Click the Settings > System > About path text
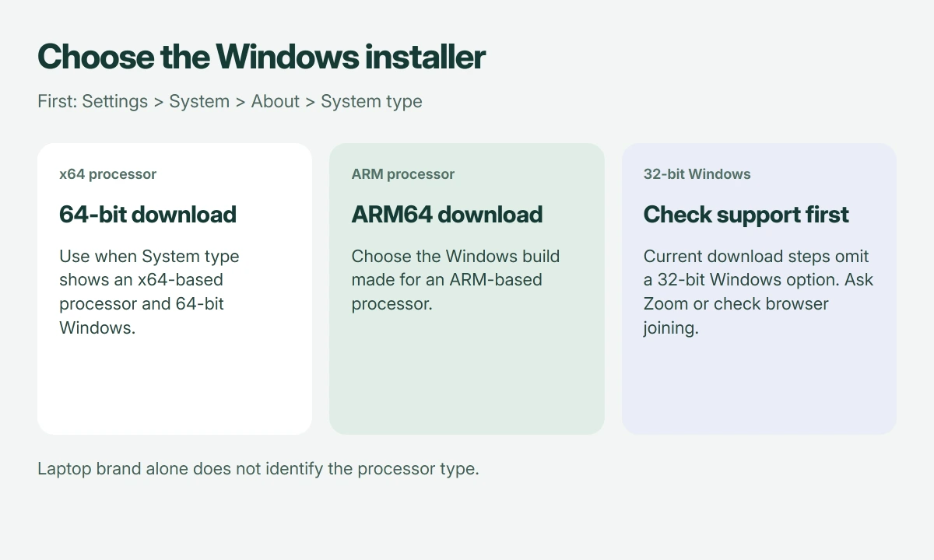934x560 pixels. pos(230,102)
